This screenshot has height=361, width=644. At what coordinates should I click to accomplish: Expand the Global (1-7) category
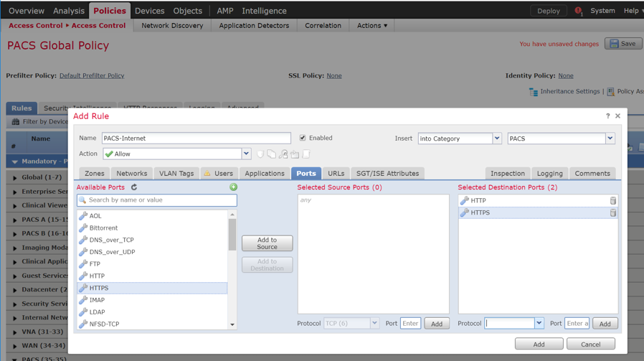15,178
